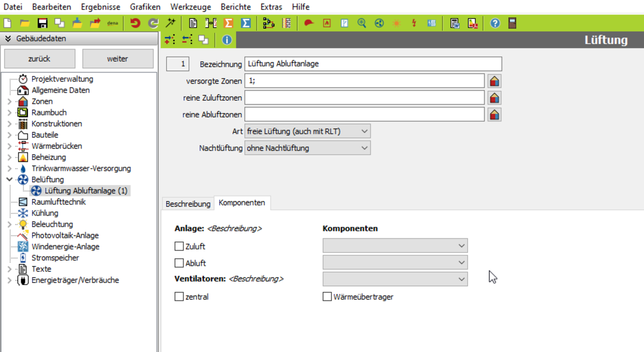
Task: Open the Ergebnisse menu
Action: click(x=100, y=7)
